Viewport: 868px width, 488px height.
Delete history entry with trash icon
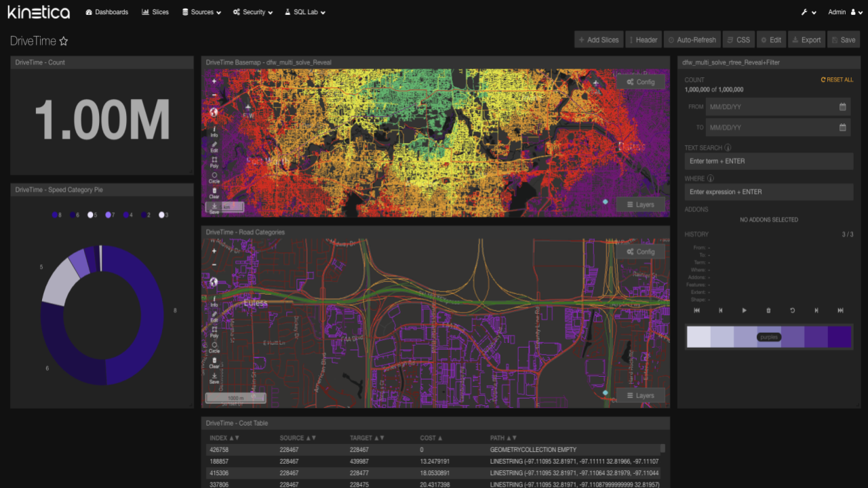(x=768, y=310)
